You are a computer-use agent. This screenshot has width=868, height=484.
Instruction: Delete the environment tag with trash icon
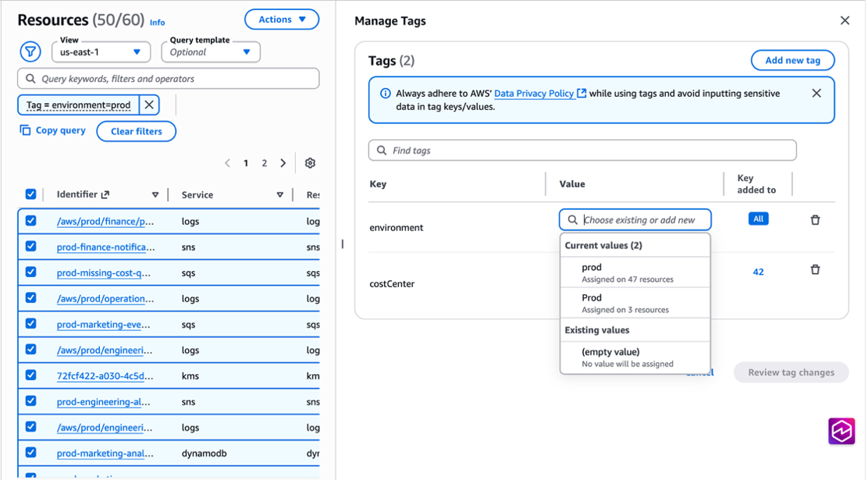pos(815,220)
